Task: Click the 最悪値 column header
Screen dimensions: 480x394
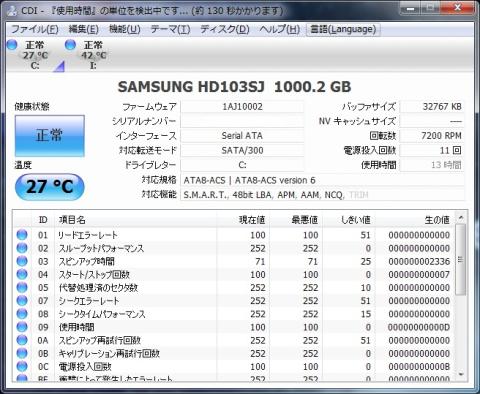Action: point(295,220)
